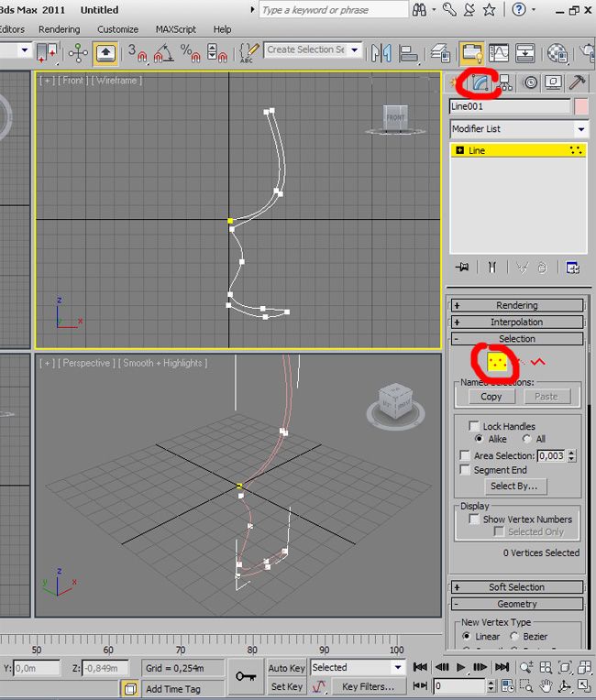Click the Align tool
The image size is (596, 700).
click(408, 53)
